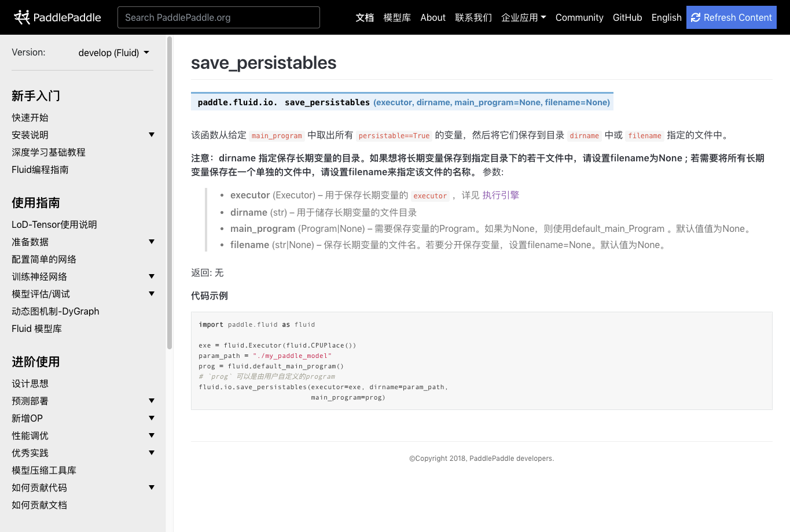
Task: Open 如何贡献文档 in the sidebar
Action: coord(39,505)
